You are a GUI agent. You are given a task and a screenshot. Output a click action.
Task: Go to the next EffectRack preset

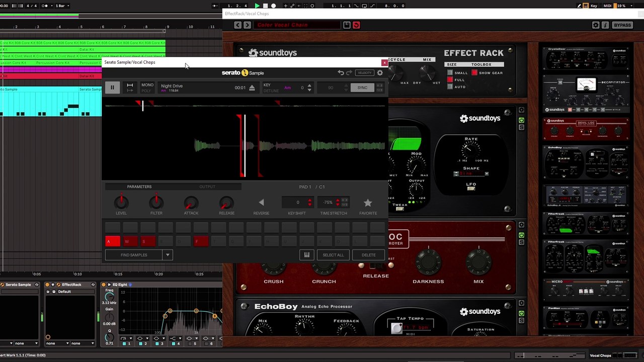pos(247,25)
